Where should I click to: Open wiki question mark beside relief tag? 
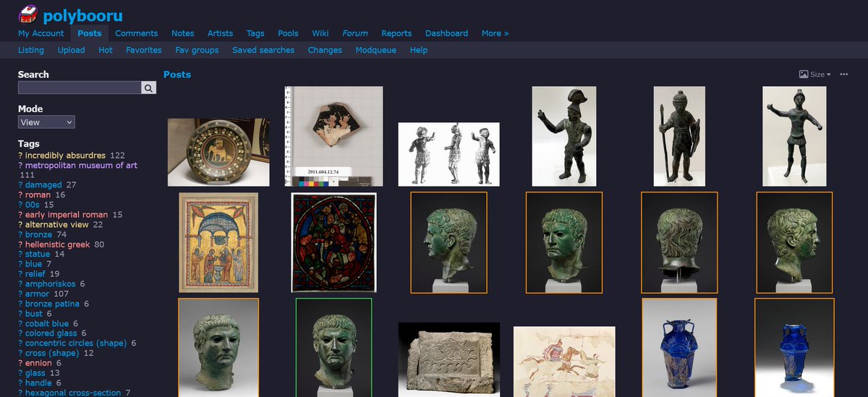pyautogui.click(x=20, y=274)
